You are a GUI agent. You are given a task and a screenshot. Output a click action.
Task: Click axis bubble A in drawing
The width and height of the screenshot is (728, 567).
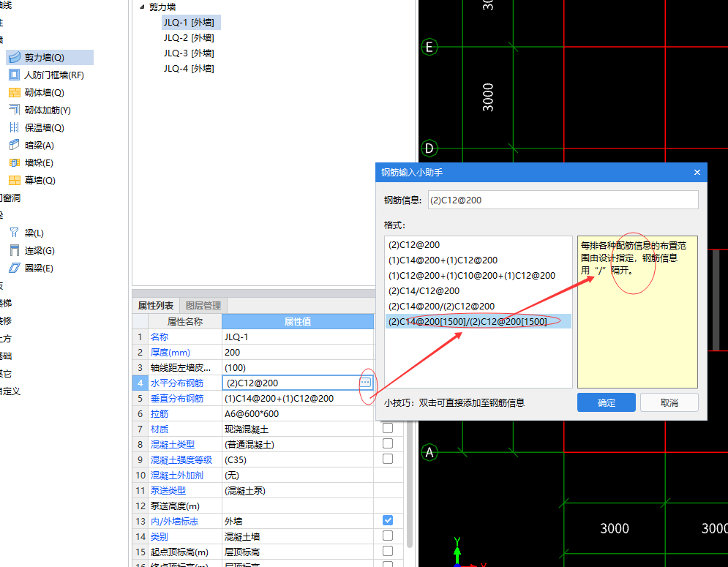tap(429, 452)
